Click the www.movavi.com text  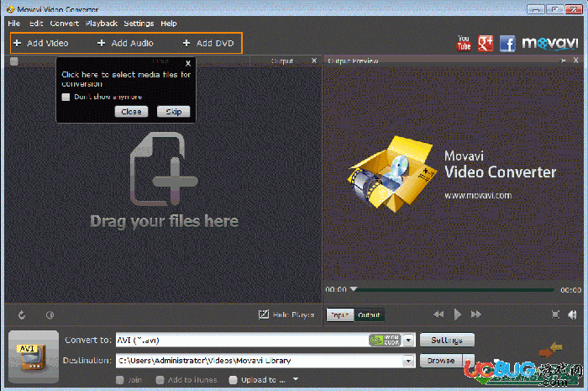(478, 195)
